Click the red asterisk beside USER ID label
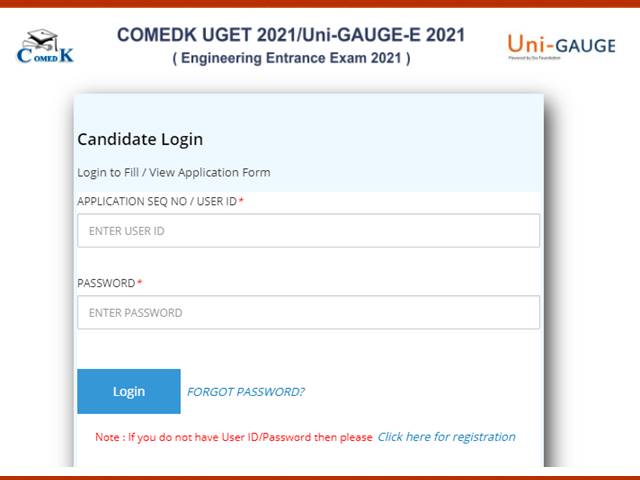The width and height of the screenshot is (640, 480). point(241,200)
